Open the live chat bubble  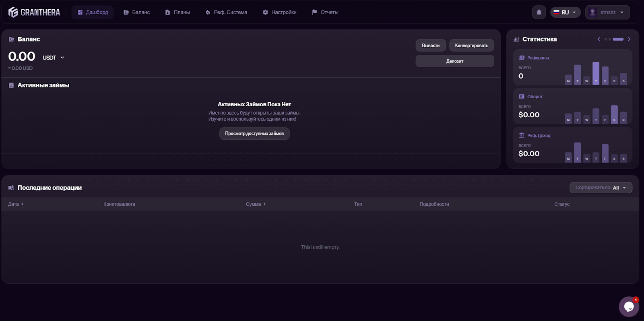[x=629, y=307]
